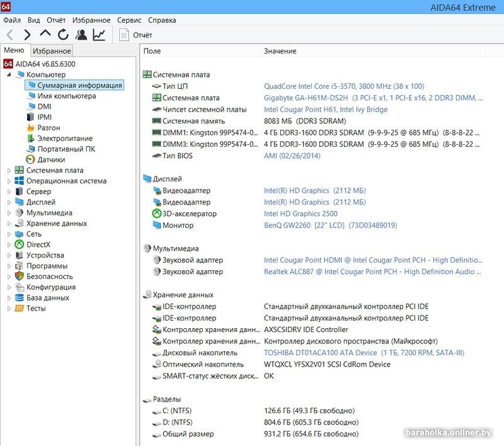
Task: Go forward with the right arrow toolbar button
Action: click(27, 35)
